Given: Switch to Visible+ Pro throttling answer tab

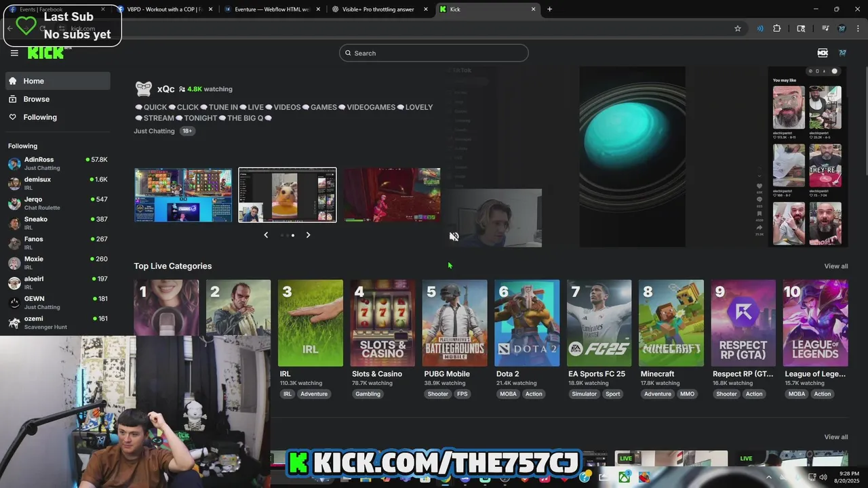Looking at the screenshot, I should tap(380, 9).
